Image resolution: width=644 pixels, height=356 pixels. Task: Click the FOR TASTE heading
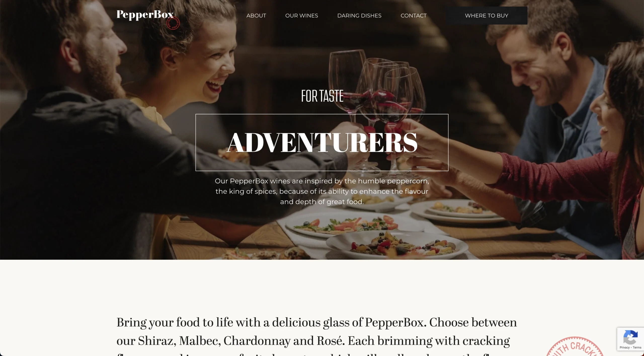coord(322,96)
